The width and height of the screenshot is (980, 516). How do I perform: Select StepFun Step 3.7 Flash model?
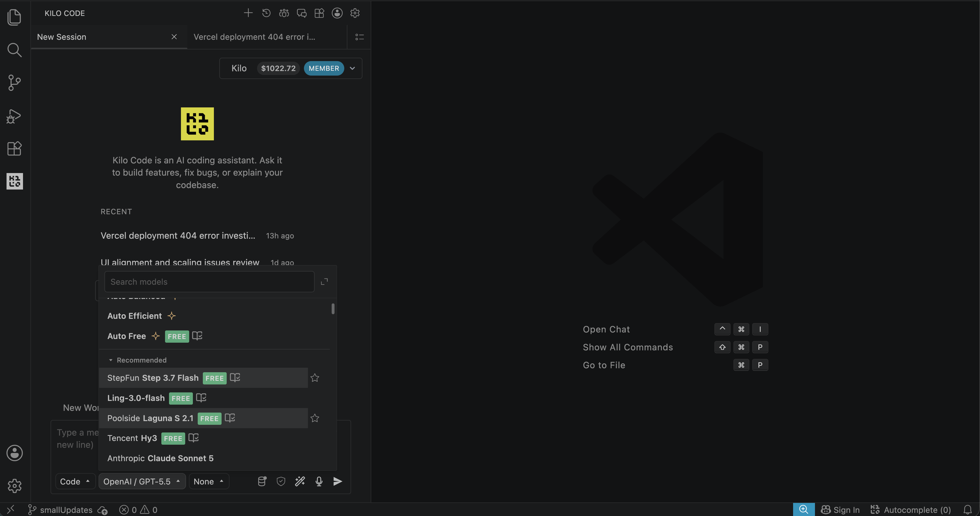(204, 378)
